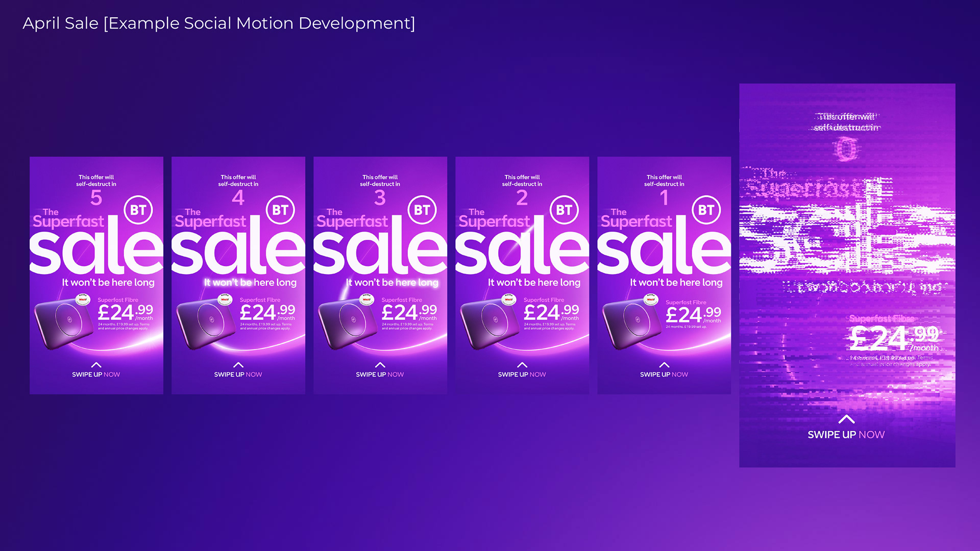
Task: Click the BT logo on countdown 2 frame
Action: pyautogui.click(x=564, y=210)
